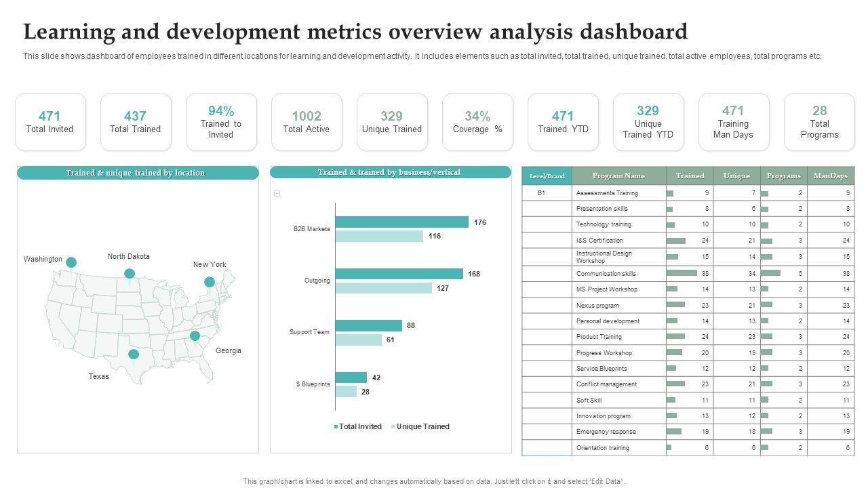
Task: Click the Texas map marker
Action: [134, 354]
